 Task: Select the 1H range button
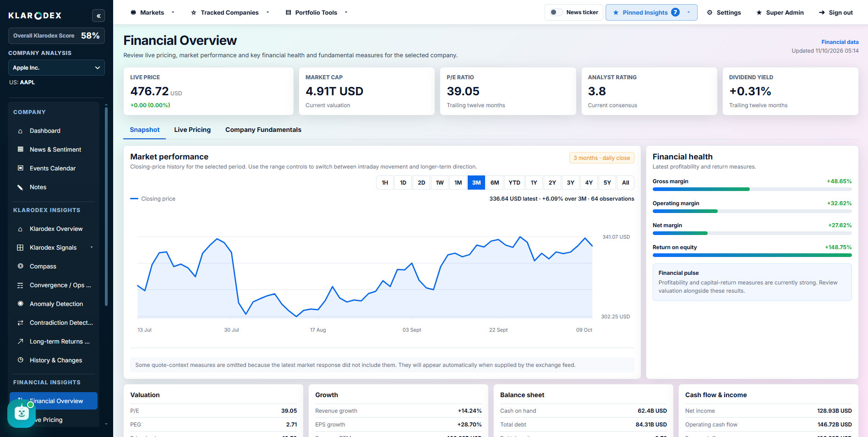coord(385,182)
